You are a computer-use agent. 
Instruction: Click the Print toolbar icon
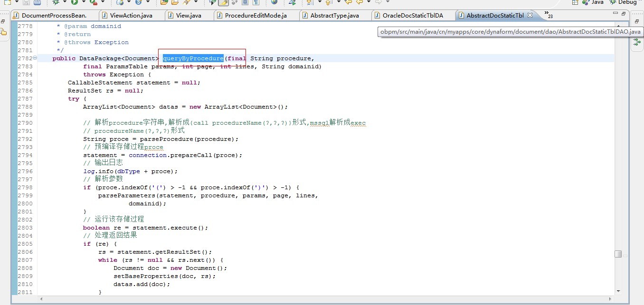pyautogui.click(x=37, y=2)
